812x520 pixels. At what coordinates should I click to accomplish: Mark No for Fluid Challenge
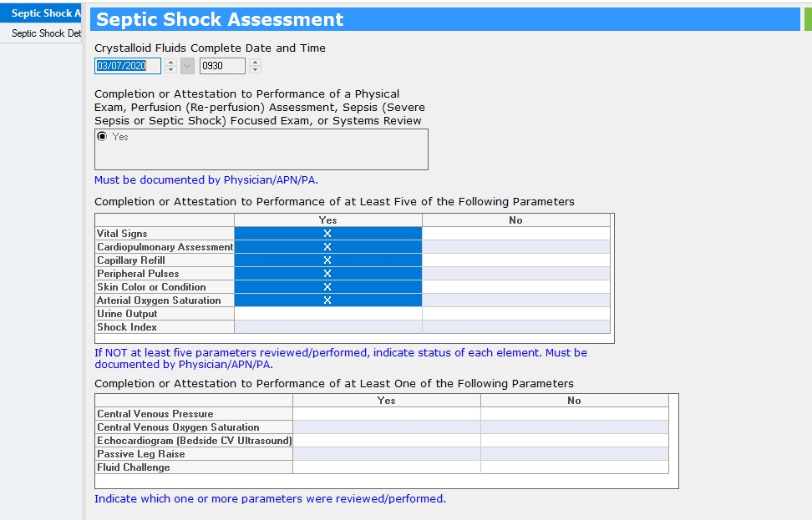point(575,467)
